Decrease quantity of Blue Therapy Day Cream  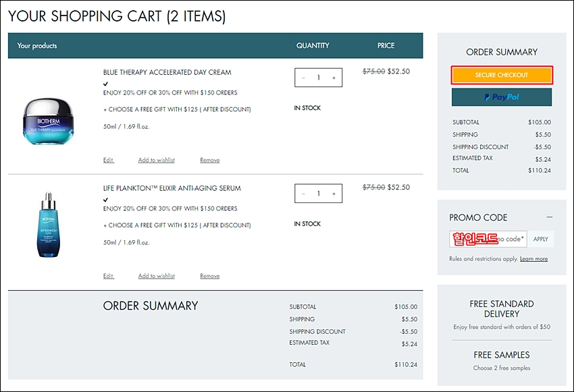(x=303, y=78)
